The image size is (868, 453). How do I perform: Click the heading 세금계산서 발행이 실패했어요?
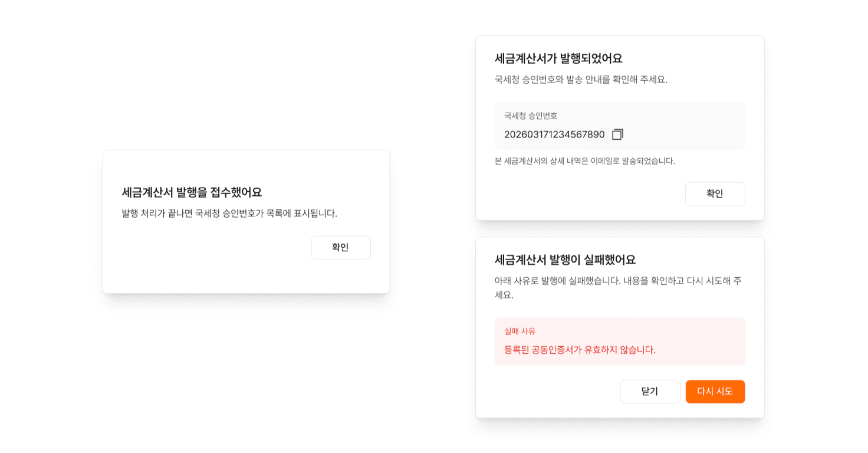tap(565, 260)
